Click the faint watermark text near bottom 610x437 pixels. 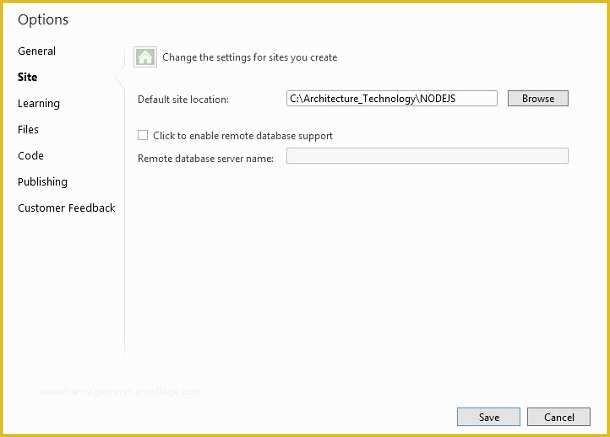pos(120,391)
